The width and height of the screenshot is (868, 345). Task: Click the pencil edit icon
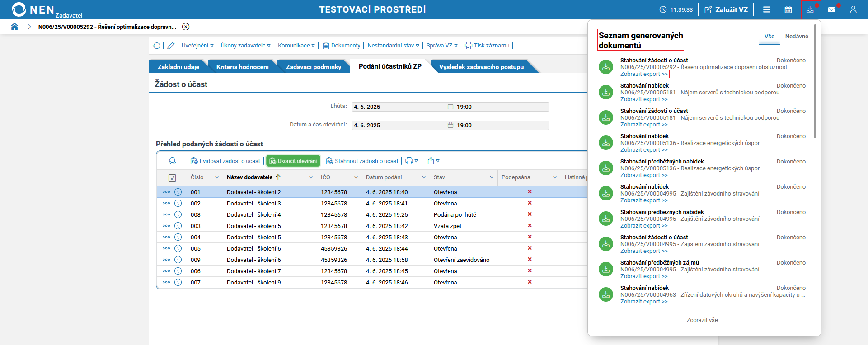coord(171,46)
